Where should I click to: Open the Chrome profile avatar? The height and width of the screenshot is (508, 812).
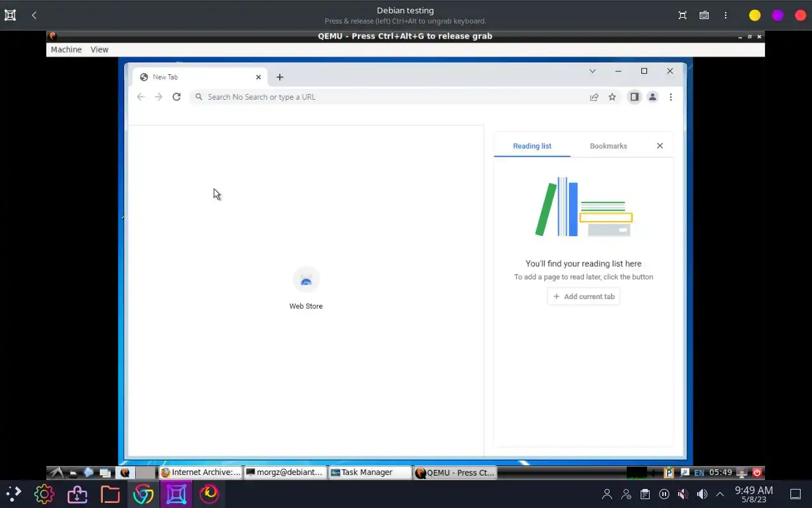point(652,97)
